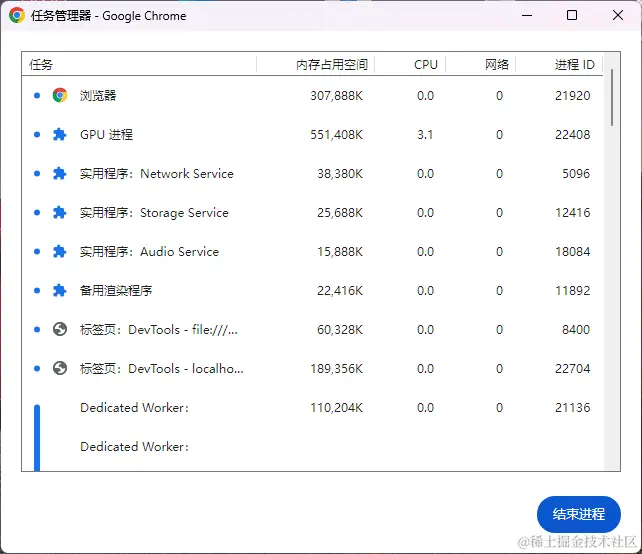Click the CPU value 3.1
Screen dimensions: 642x554
[425, 135]
